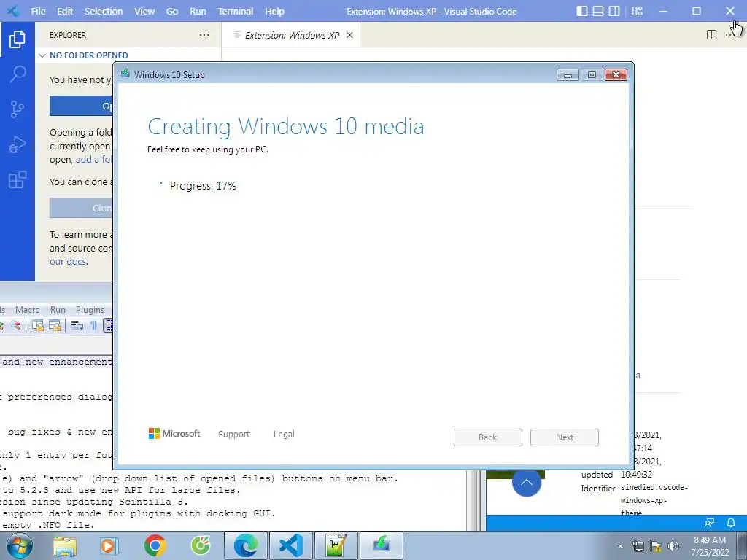The height and width of the screenshot is (560, 747).
Task: Open the View menu in VS Code
Action: (x=144, y=11)
